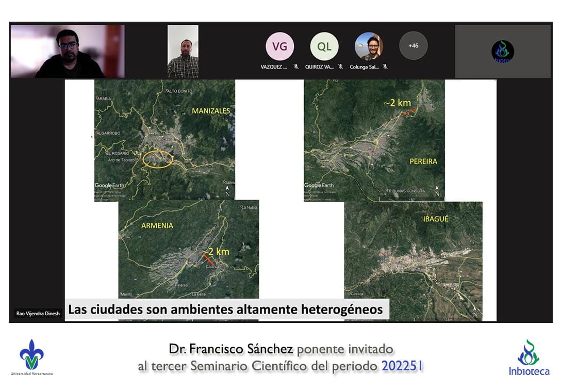Click the yellow ellipse on Manizales map
The height and width of the screenshot is (392, 562).
157,159
